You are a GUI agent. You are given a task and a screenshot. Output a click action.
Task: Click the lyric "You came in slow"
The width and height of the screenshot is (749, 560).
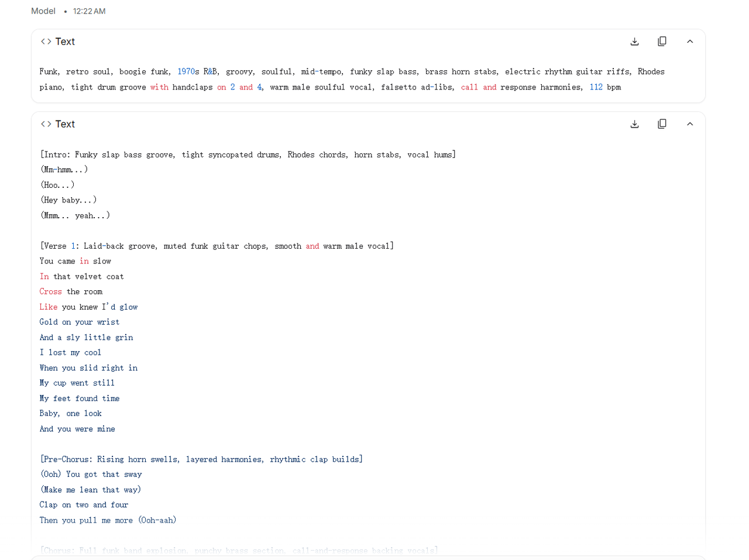[75, 261]
